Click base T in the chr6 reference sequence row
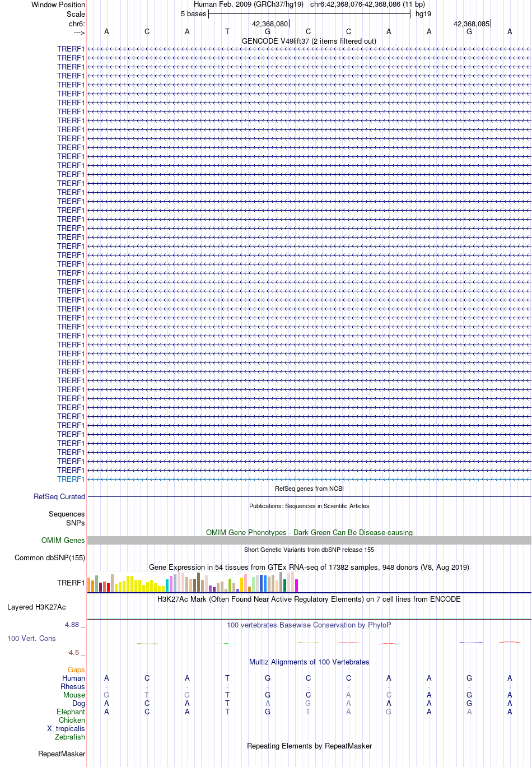This screenshot has width=532, height=767. pos(227,32)
